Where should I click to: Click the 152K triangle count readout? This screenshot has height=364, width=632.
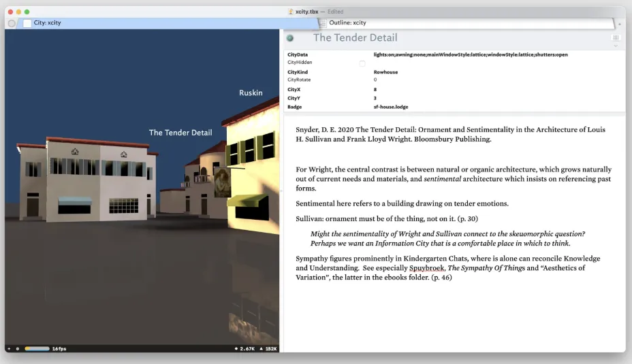pos(268,349)
